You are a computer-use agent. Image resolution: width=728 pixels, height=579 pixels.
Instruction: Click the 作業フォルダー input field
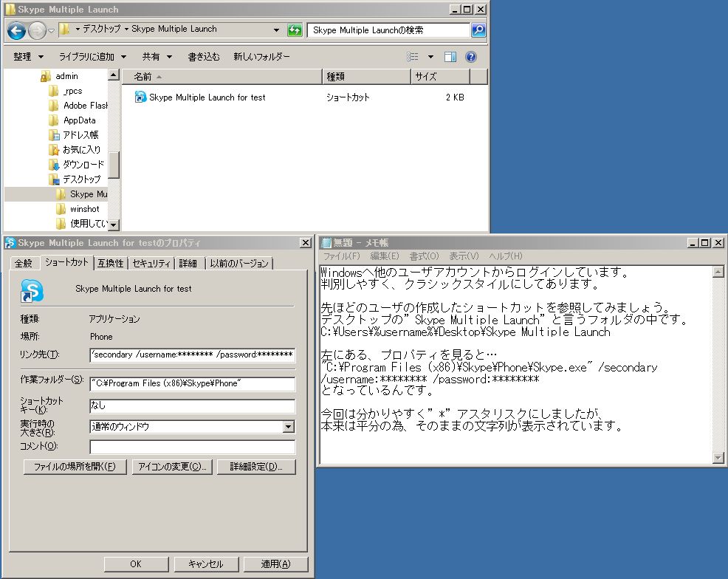tap(192, 383)
